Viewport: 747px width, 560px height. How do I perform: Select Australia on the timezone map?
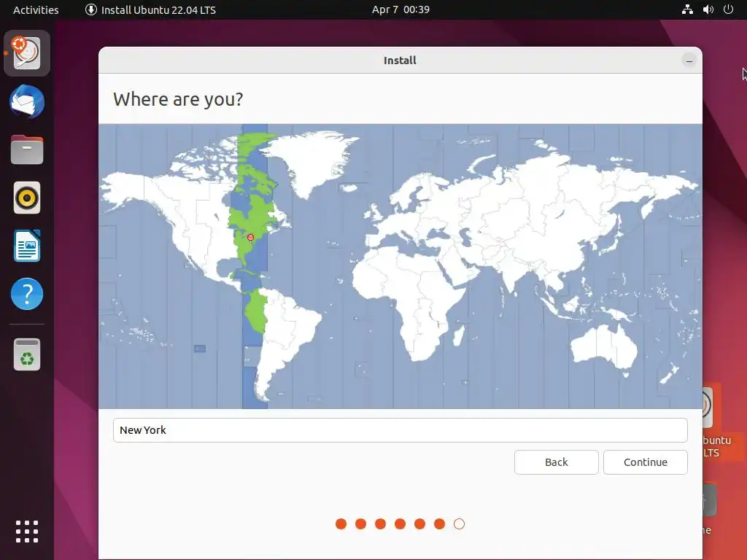tap(604, 346)
